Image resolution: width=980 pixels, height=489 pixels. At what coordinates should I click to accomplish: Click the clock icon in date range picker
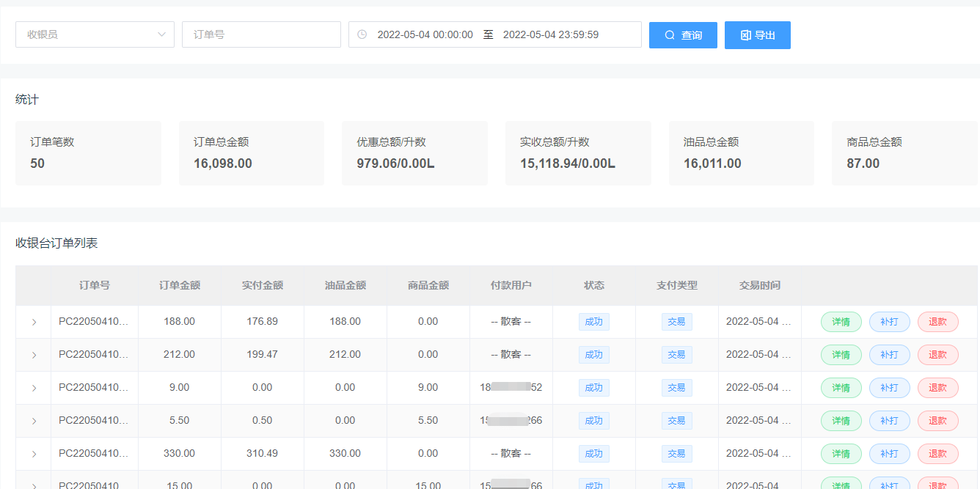pos(362,34)
